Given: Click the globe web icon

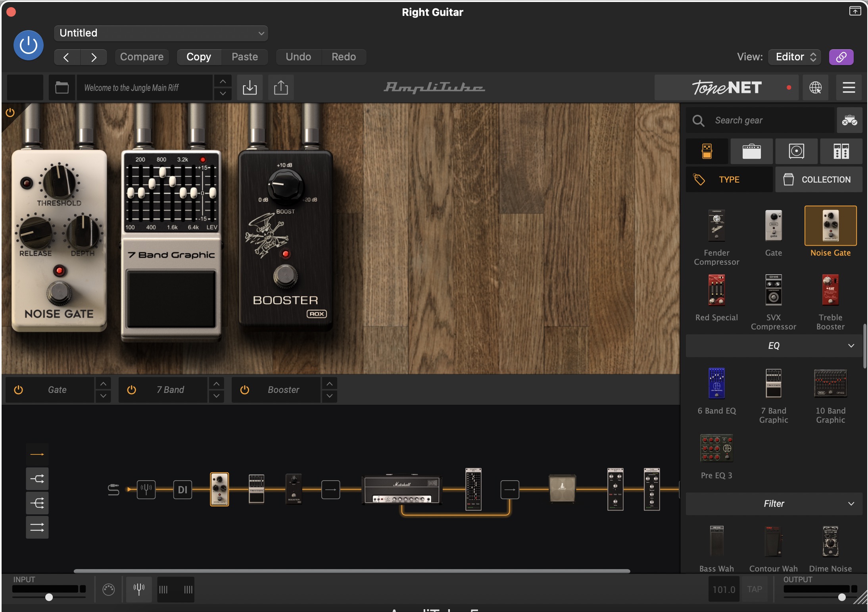Looking at the screenshot, I should pyautogui.click(x=816, y=87).
